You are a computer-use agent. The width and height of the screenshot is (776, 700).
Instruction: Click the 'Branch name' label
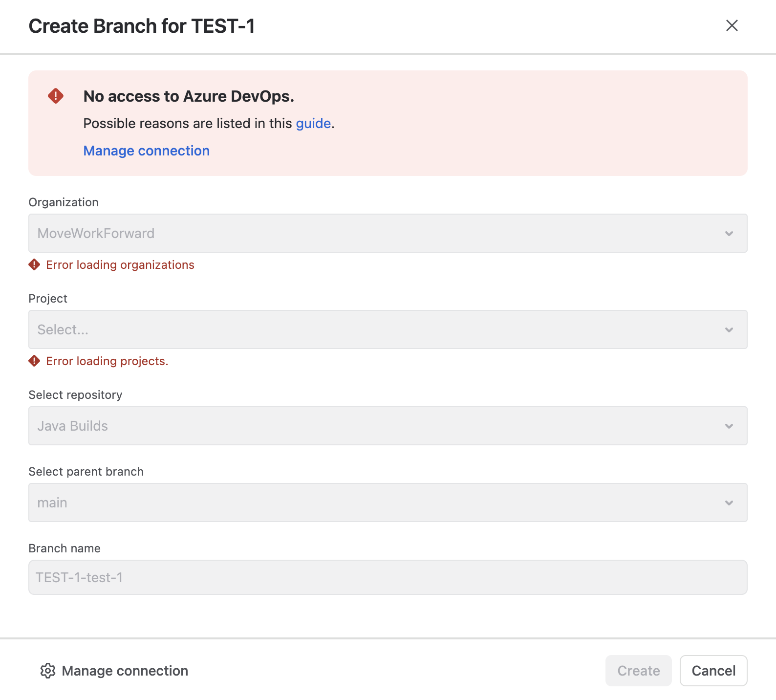point(65,548)
